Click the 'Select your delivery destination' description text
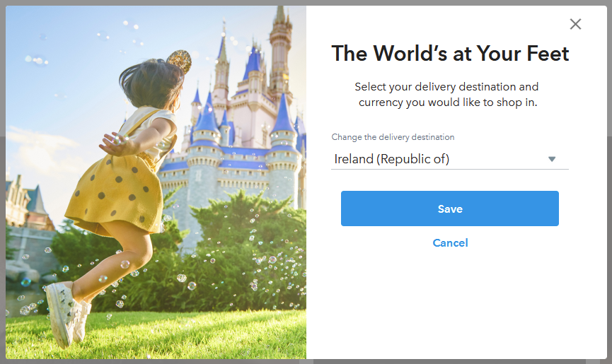Image resolution: width=612 pixels, height=364 pixels. 447,94
